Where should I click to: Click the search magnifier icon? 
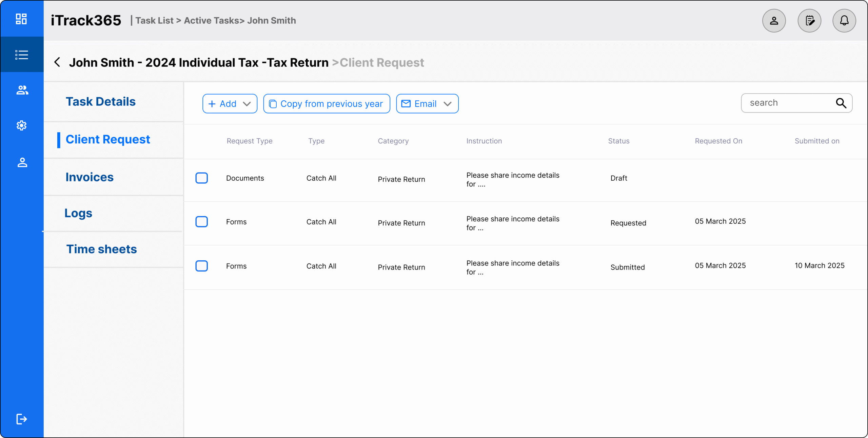(x=841, y=103)
